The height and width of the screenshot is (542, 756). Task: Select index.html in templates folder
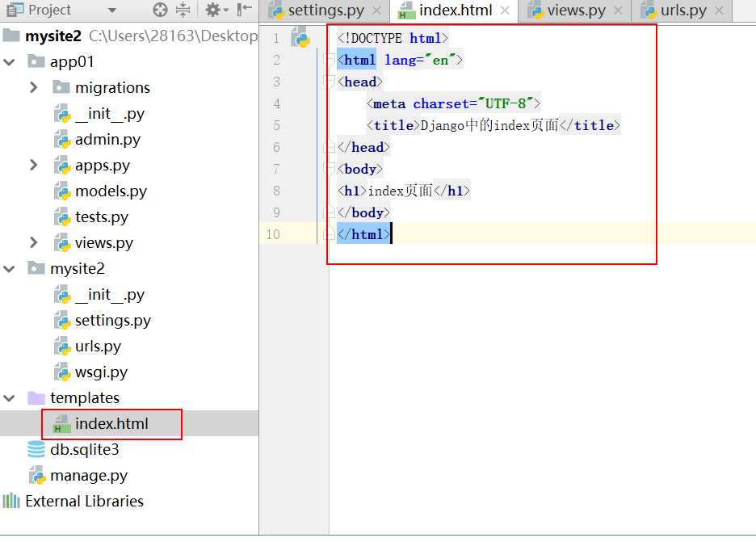111,423
